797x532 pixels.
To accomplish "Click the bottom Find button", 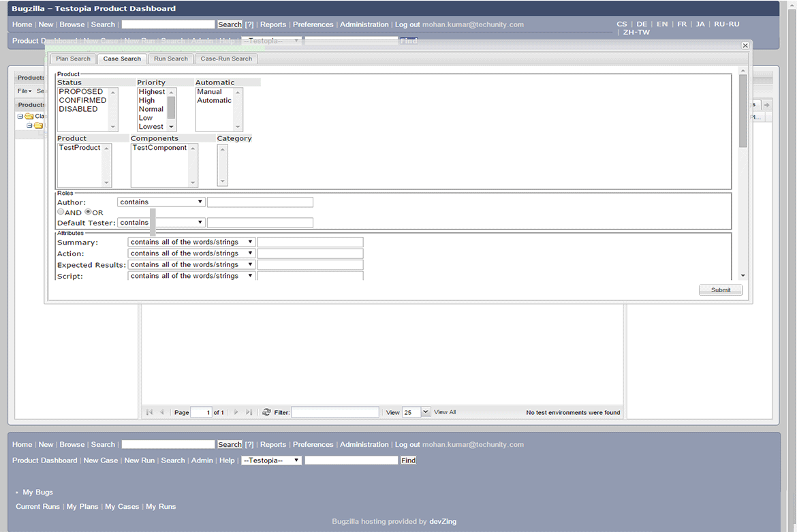I will click(408, 460).
